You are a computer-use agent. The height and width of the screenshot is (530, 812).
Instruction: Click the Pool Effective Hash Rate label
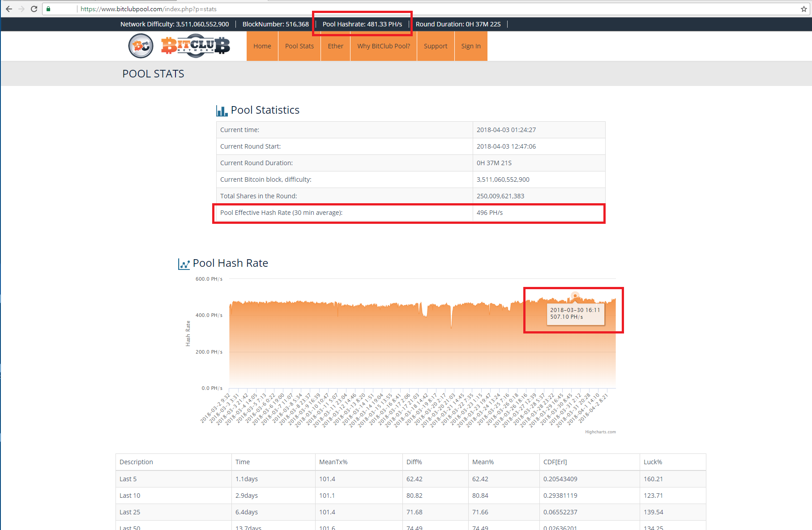pos(281,213)
